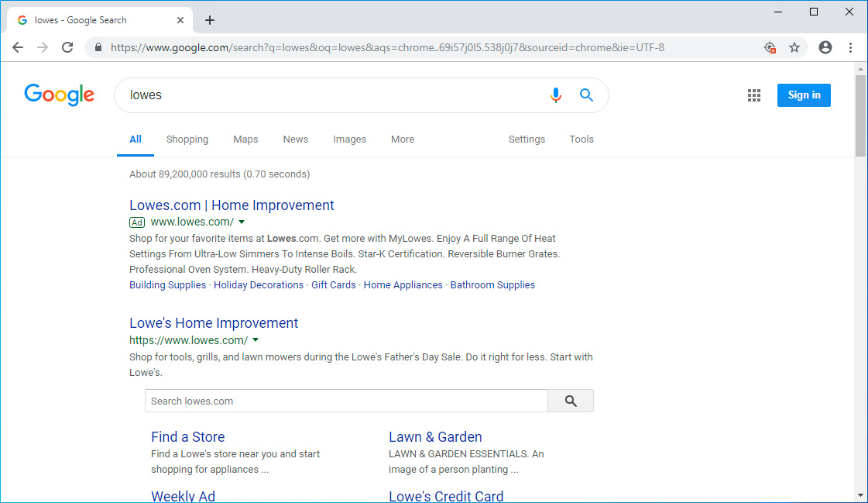Open Building Supplies sitelink
868x503 pixels.
[167, 285]
